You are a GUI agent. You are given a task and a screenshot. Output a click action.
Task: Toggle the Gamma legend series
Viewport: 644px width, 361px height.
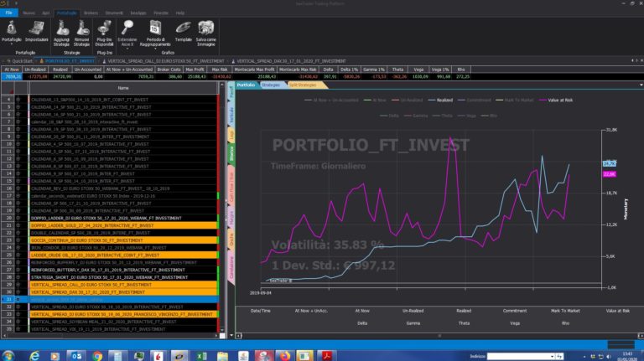pyautogui.click(x=416, y=116)
